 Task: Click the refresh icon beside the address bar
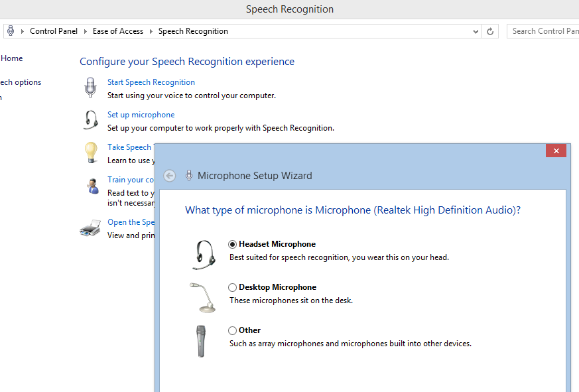490,31
